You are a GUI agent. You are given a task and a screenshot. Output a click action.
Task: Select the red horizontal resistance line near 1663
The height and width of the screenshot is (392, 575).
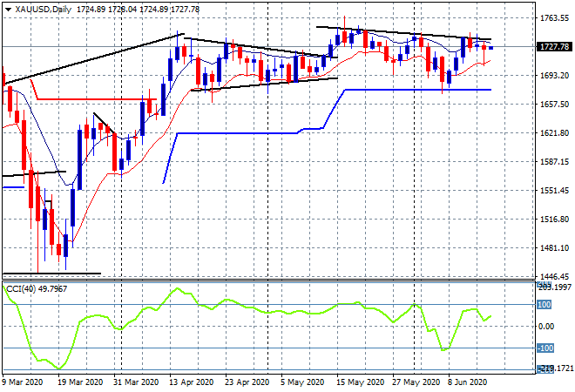click(x=98, y=99)
